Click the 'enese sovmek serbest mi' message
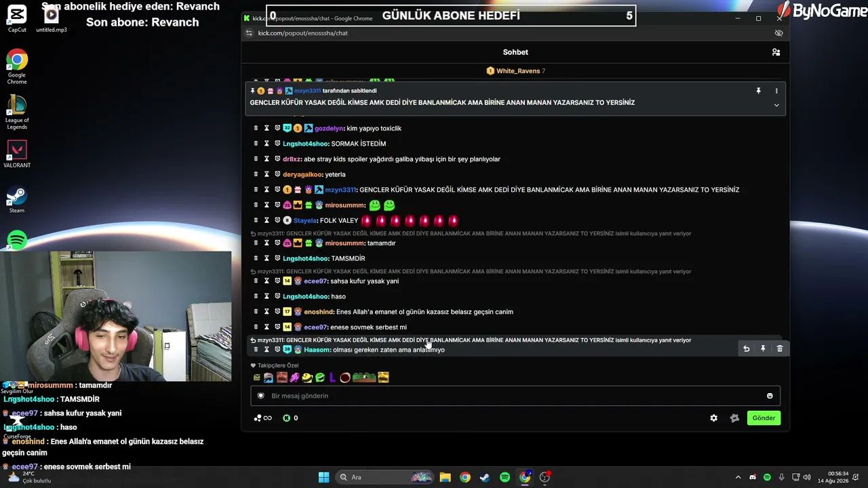This screenshot has height=488, width=868. point(368,327)
